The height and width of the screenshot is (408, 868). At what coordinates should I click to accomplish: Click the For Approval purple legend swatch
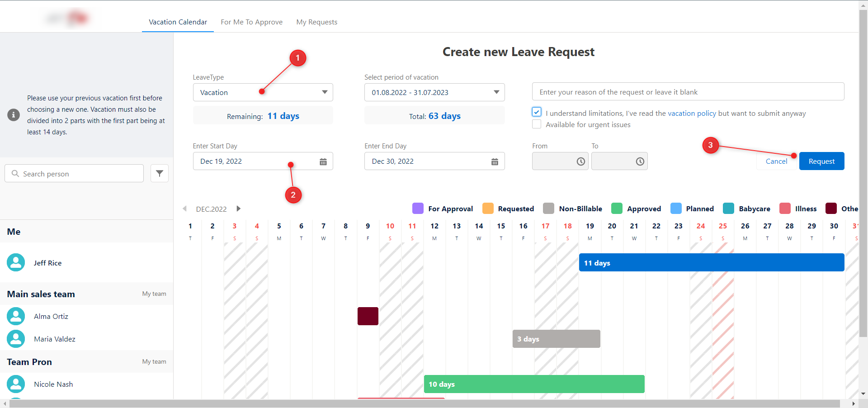point(418,209)
